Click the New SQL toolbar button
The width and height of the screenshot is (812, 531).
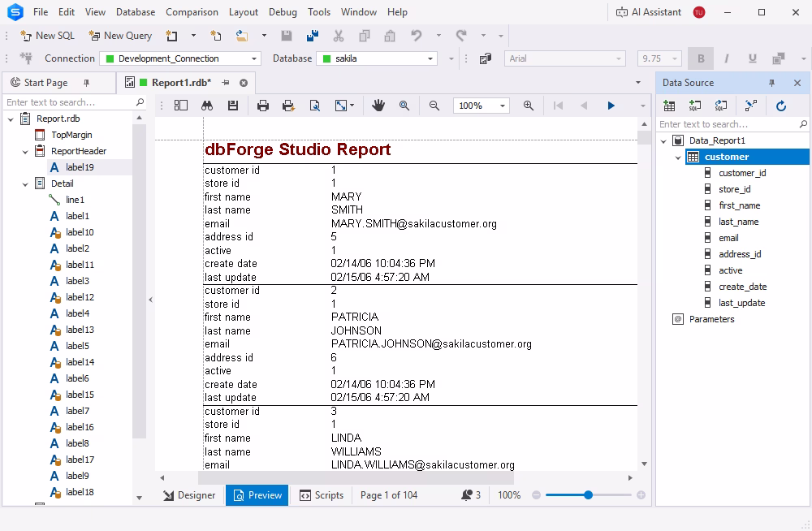(x=47, y=36)
